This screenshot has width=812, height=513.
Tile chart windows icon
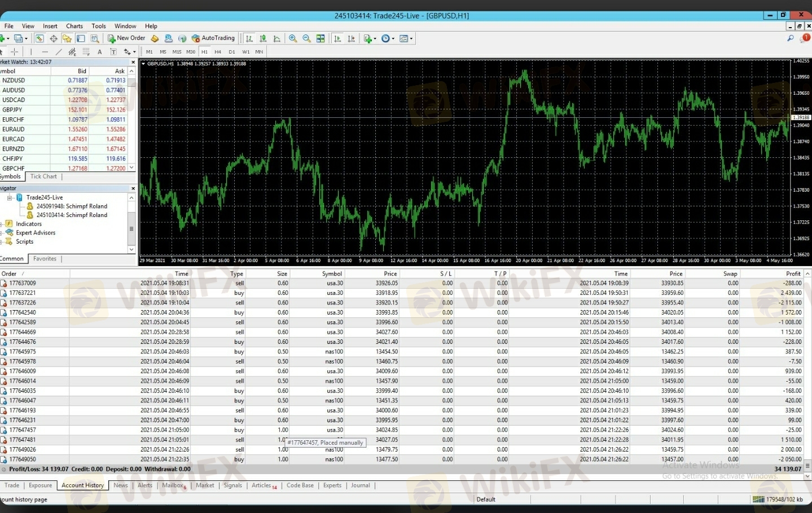321,38
